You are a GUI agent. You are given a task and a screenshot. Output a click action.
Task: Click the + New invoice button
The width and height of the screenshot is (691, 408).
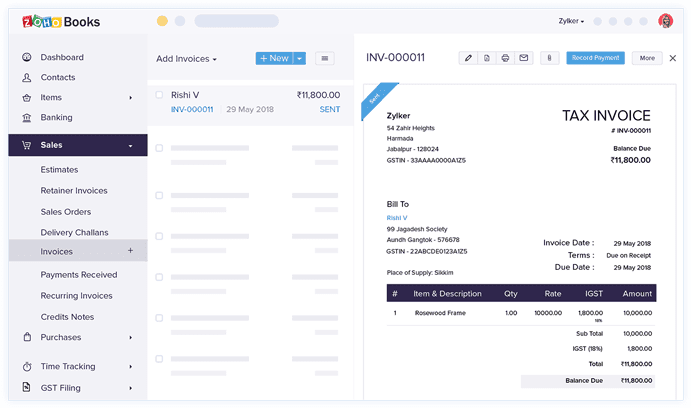(x=274, y=58)
